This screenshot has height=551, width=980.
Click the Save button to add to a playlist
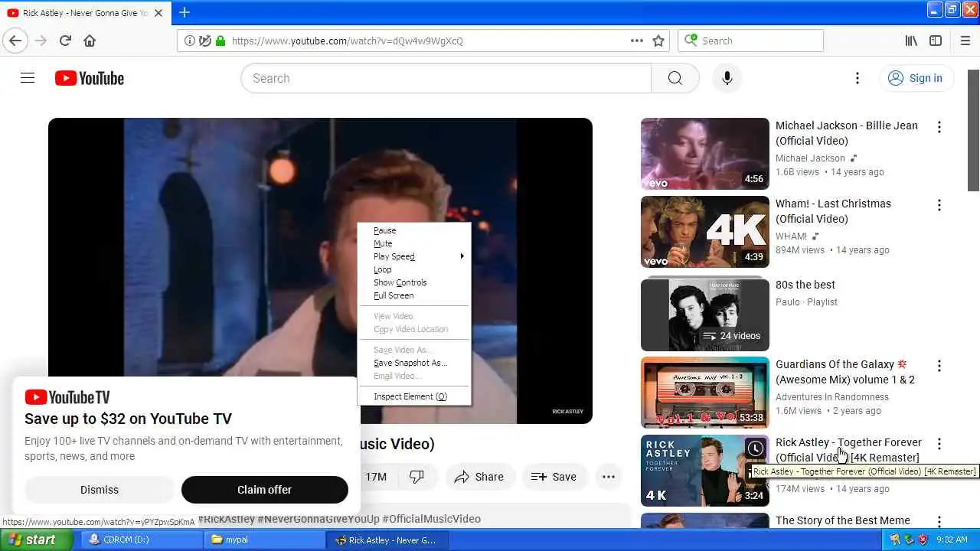[554, 477]
